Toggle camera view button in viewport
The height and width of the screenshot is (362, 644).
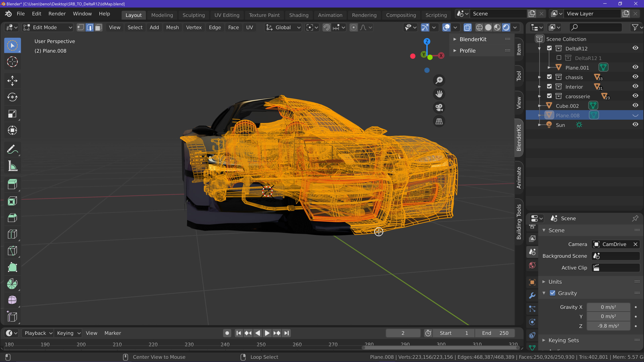pos(439,108)
